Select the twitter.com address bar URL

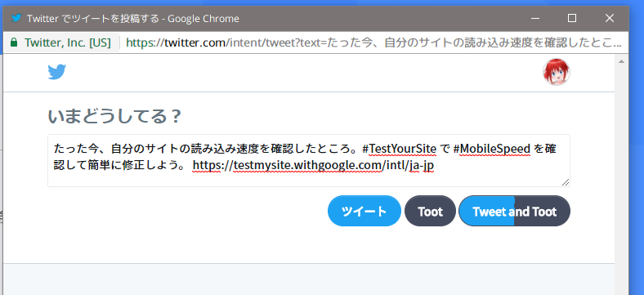coord(373,42)
